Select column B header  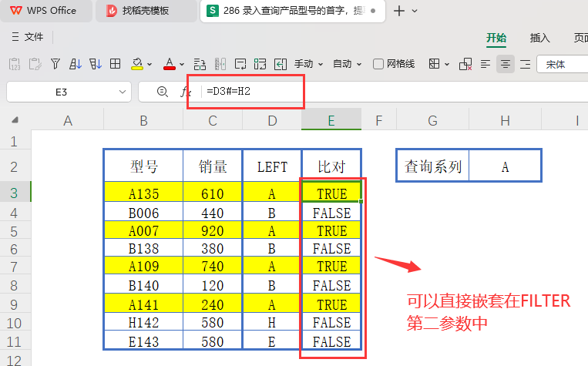click(143, 121)
